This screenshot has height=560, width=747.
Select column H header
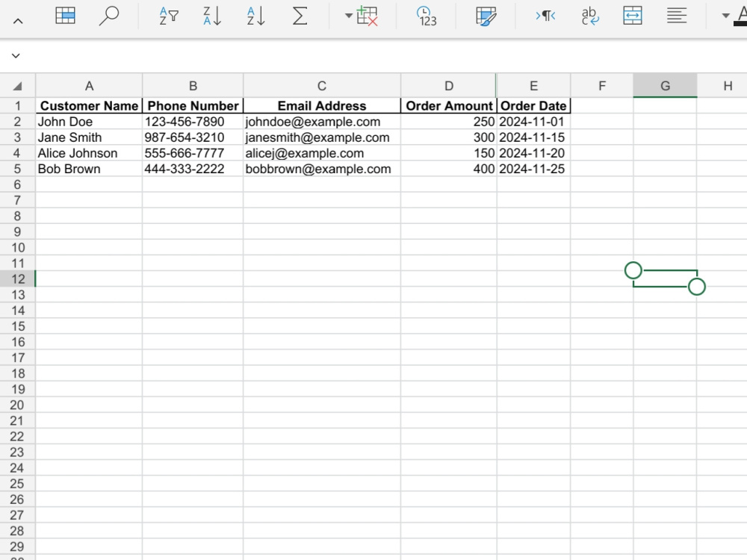pyautogui.click(x=722, y=86)
